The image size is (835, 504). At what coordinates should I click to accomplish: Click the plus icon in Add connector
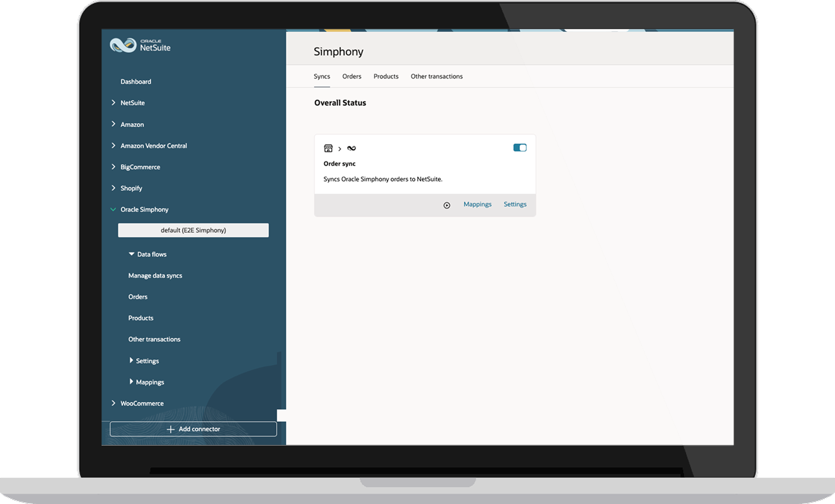coord(171,429)
